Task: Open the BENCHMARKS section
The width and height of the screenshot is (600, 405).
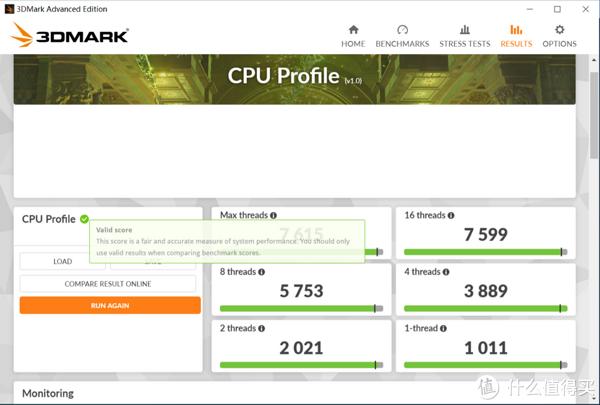Action: [402, 36]
